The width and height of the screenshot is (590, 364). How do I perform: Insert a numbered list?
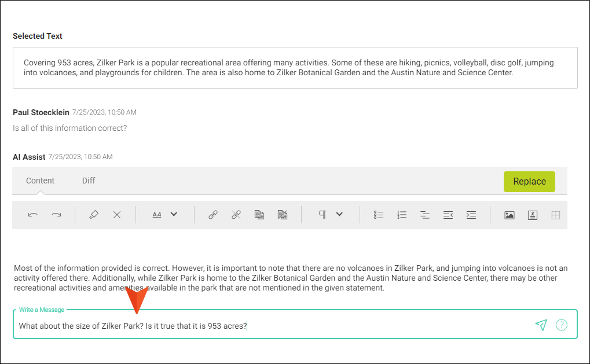click(x=402, y=215)
